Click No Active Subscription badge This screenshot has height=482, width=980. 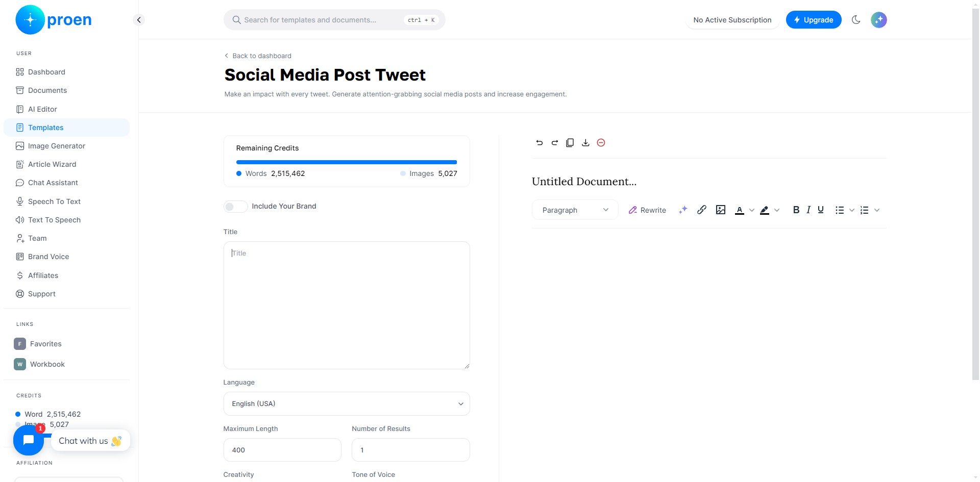tap(732, 20)
